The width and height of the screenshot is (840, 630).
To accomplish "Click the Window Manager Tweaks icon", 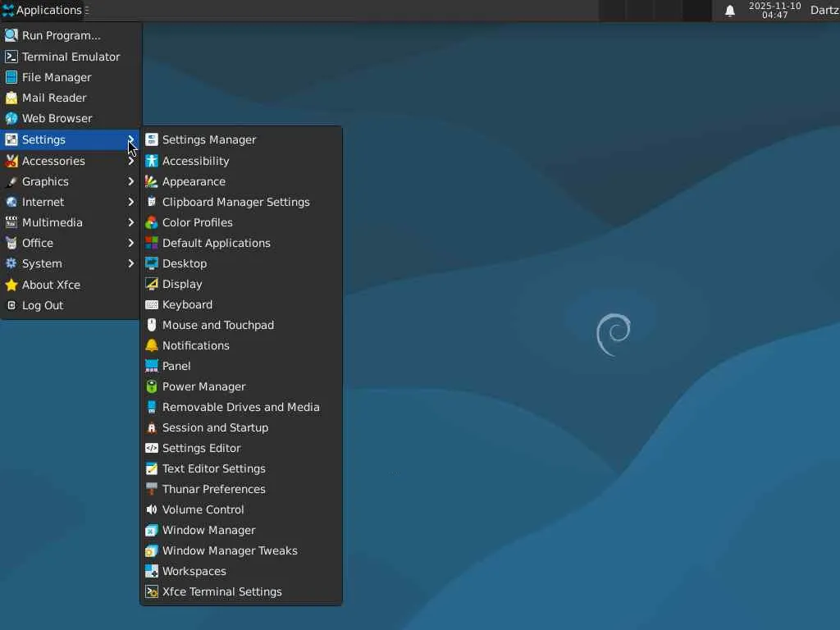I will [x=152, y=550].
